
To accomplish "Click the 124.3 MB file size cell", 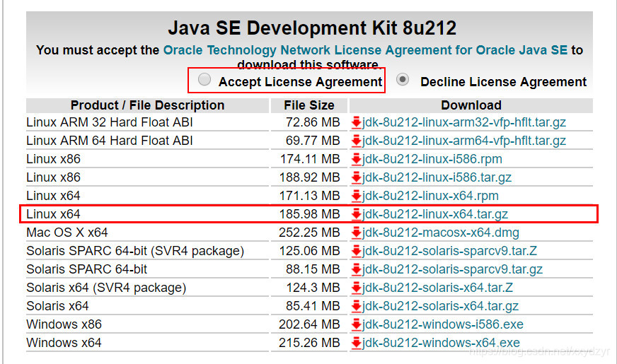I will 313,288.
